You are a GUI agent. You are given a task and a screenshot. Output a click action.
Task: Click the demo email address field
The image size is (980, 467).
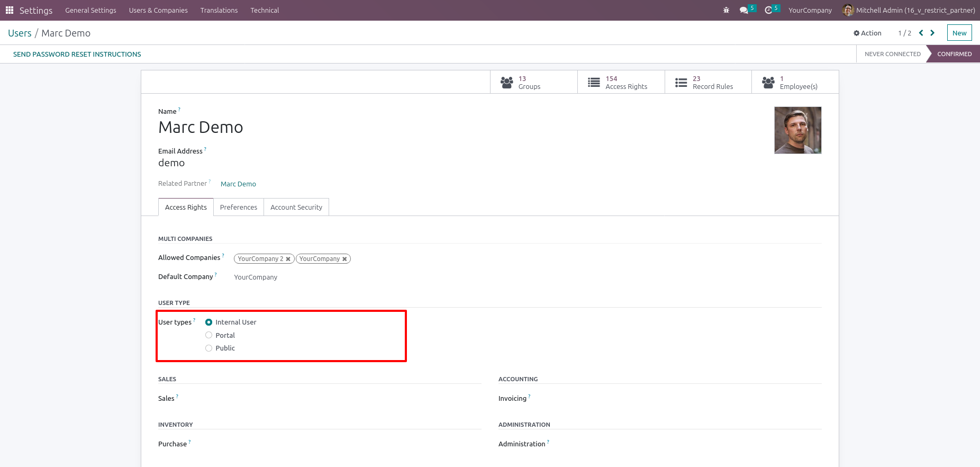[171, 163]
